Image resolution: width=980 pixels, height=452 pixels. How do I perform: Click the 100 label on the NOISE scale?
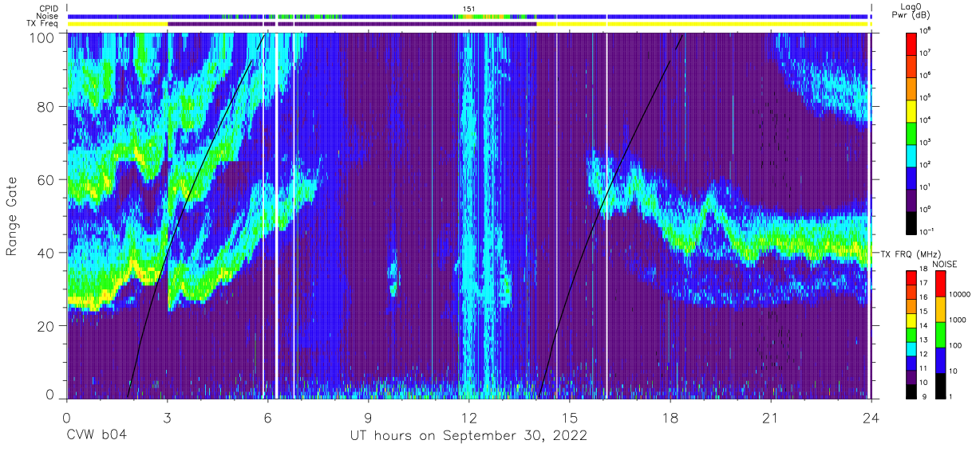tap(956, 346)
